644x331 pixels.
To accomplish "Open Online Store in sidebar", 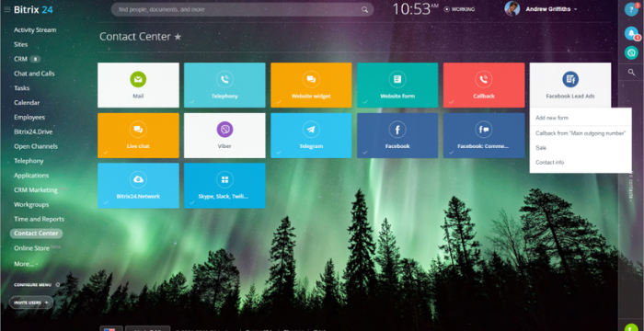I will click(x=31, y=248).
